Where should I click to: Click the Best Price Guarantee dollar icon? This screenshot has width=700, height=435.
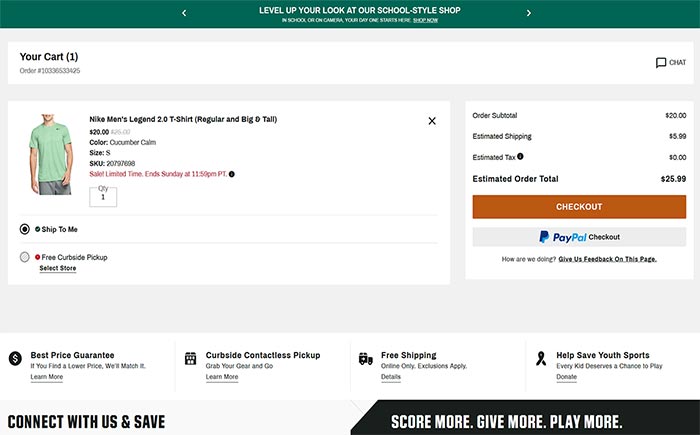pyautogui.click(x=15, y=358)
